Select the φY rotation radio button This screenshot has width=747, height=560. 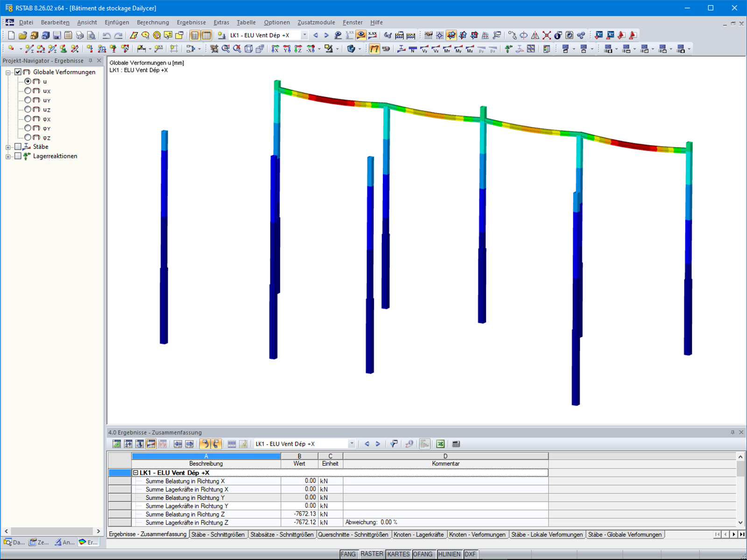coord(28,128)
